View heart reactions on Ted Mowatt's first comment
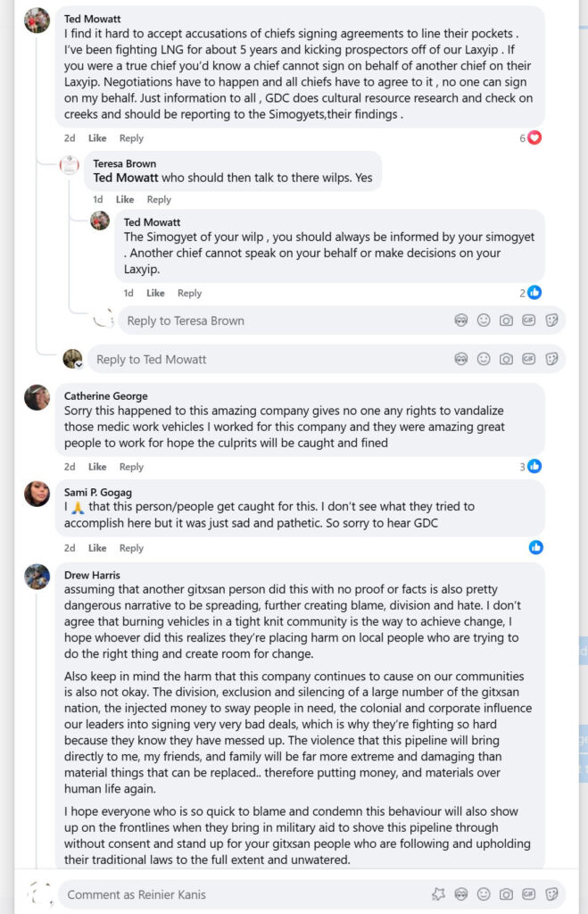The height and width of the screenshot is (914, 588). pos(532,138)
